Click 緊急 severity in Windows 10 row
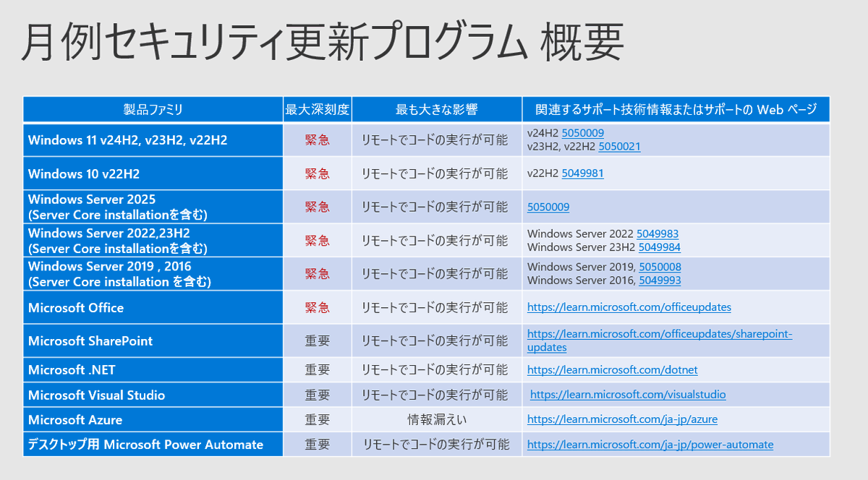This screenshot has height=480, width=868. tap(318, 173)
